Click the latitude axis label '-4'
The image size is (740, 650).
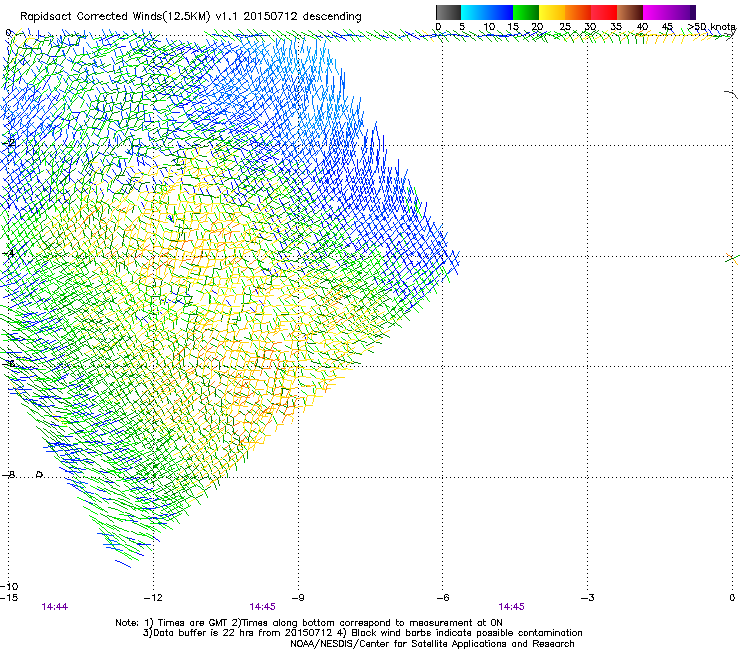point(8,253)
